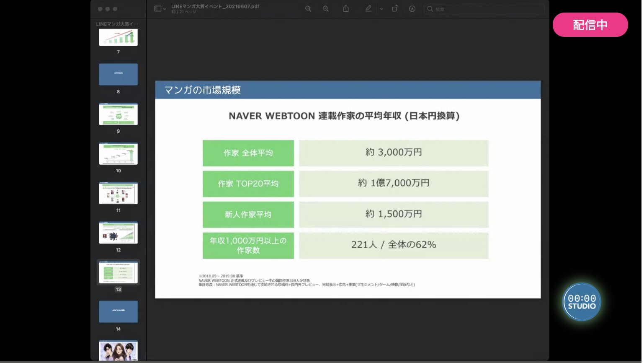
Task: Click the 00:00 STUDIO badge
Action: 582,302
